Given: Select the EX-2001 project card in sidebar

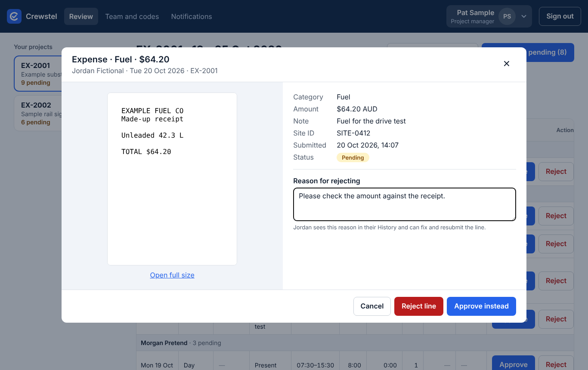Looking at the screenshot, I should [x=38, y=73].
